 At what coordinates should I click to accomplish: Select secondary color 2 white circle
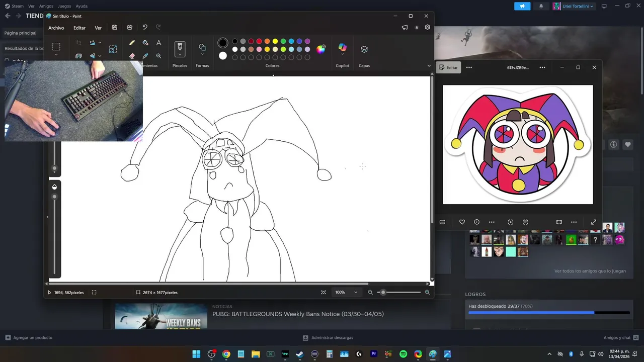223,56
